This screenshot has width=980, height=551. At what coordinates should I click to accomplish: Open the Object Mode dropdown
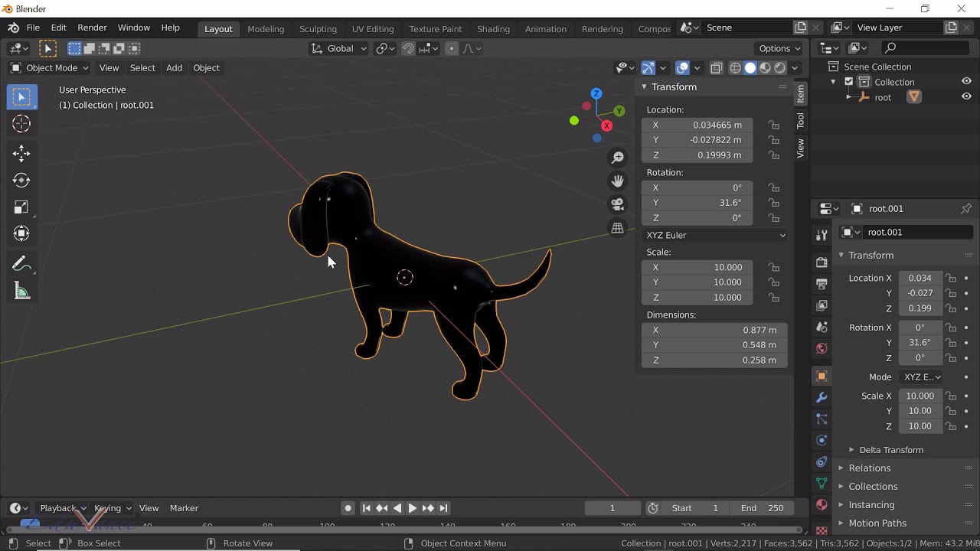[x=49, y=68]
